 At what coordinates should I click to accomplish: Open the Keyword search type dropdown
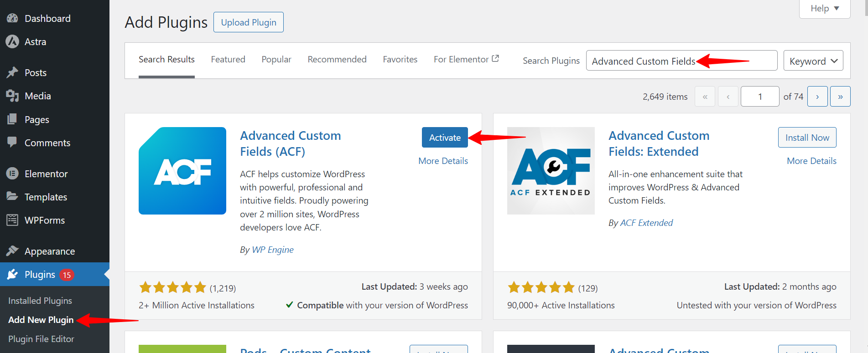813,61
